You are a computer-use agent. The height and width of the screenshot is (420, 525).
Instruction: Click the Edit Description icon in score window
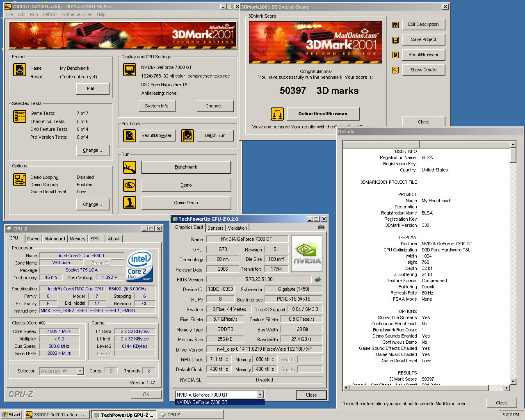click(395, 25)
